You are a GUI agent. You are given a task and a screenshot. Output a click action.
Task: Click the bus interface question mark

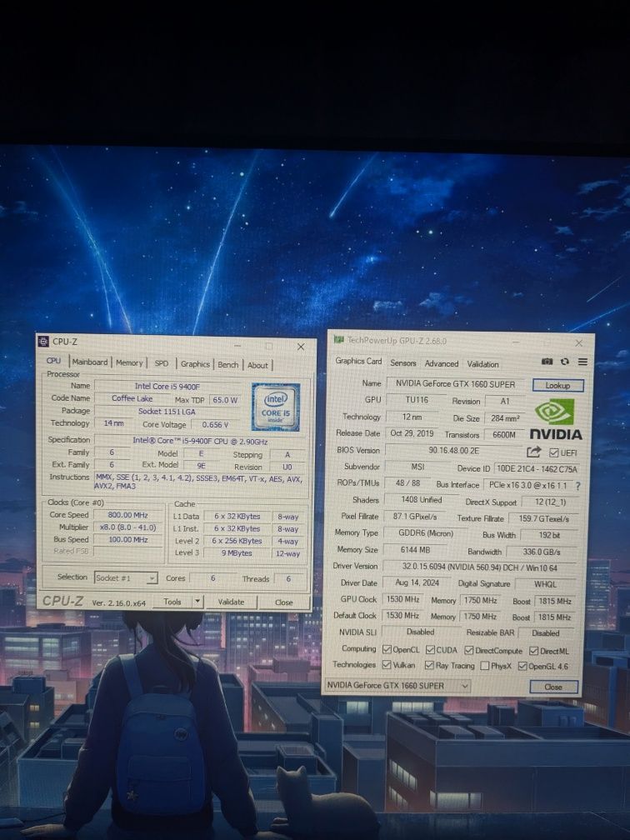[577, 486]
